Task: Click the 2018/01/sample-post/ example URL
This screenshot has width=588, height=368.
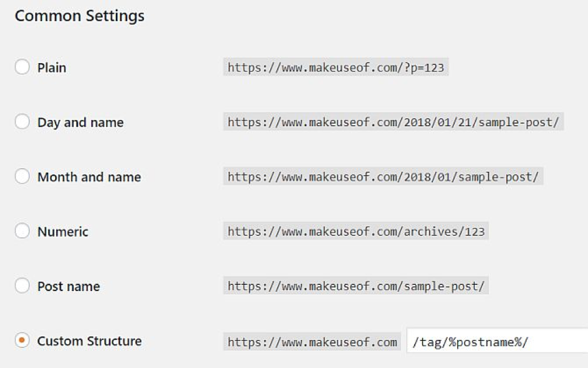Action: tap(383, 177)
